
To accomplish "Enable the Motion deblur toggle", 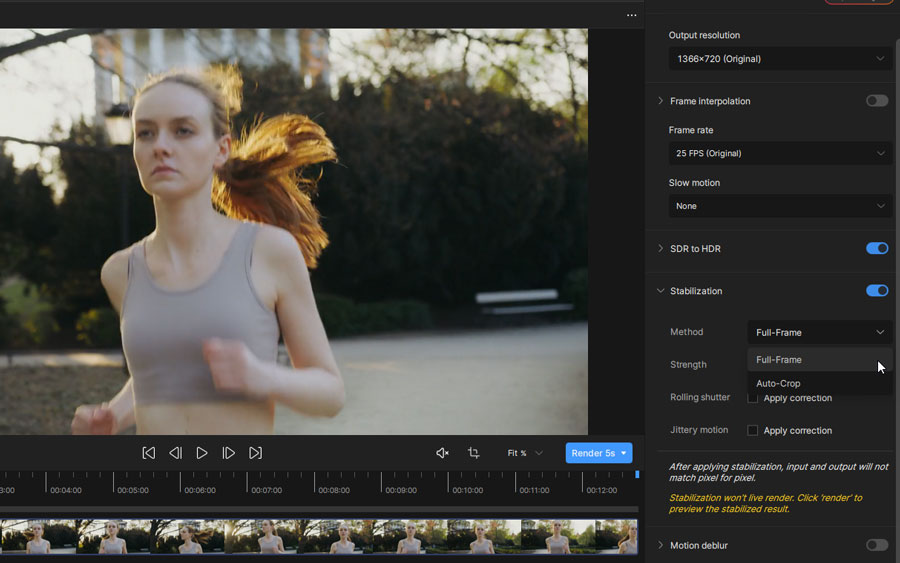I will pos(877,545).
